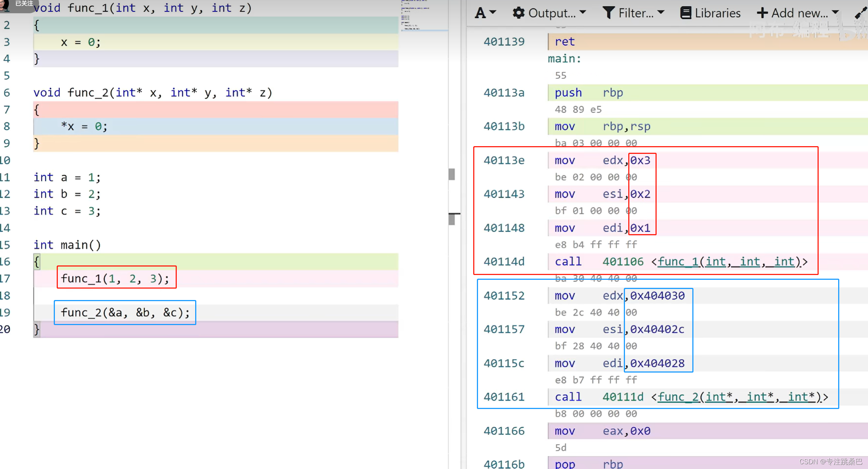
Task: Click the func_2(&a, &b, &c) code line
Action: pos(125,313)
